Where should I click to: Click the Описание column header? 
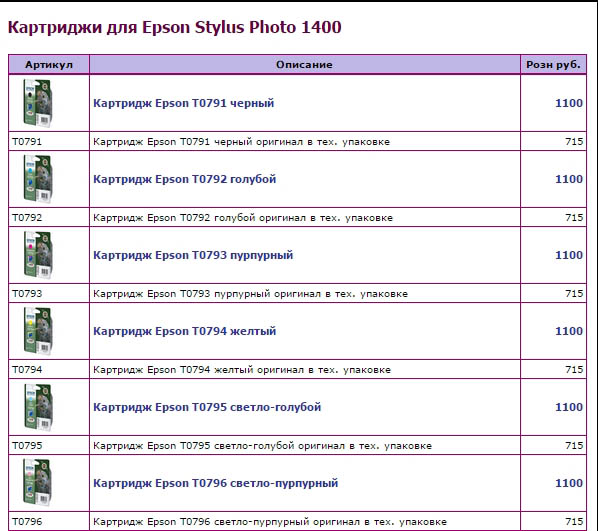coord(304,64)
